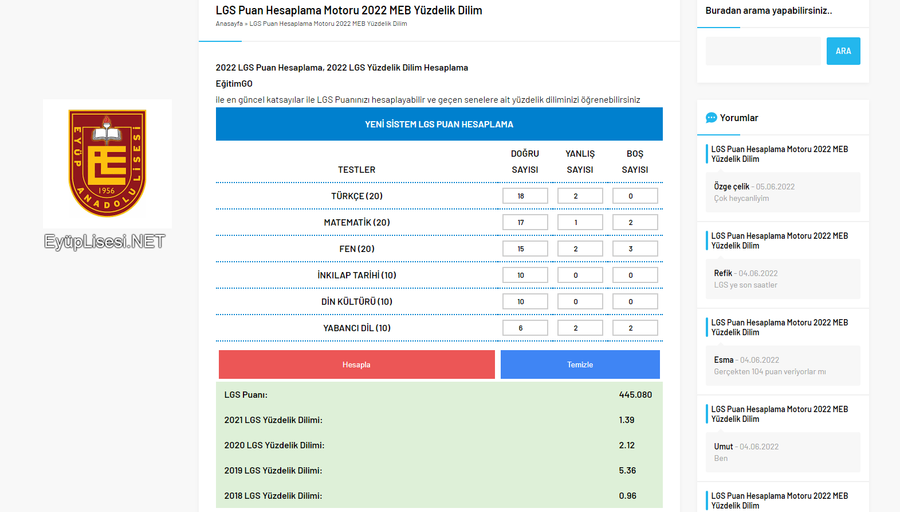Screen dimensions: 900x512
Task: Click the ARA search button
Action: [x=843, y=51]
